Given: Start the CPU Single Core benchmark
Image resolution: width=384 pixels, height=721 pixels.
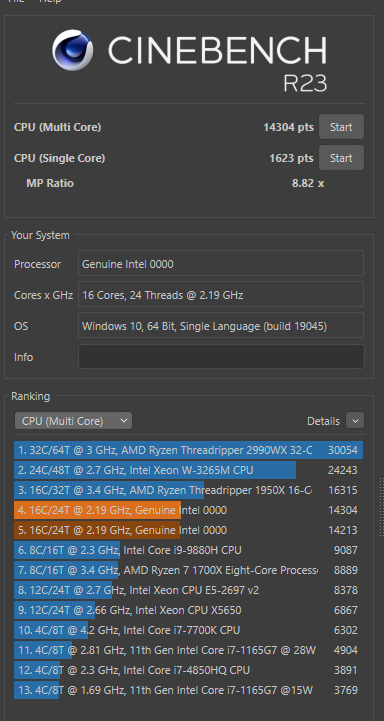Looking at the screenshot, I should pos(341,158).
